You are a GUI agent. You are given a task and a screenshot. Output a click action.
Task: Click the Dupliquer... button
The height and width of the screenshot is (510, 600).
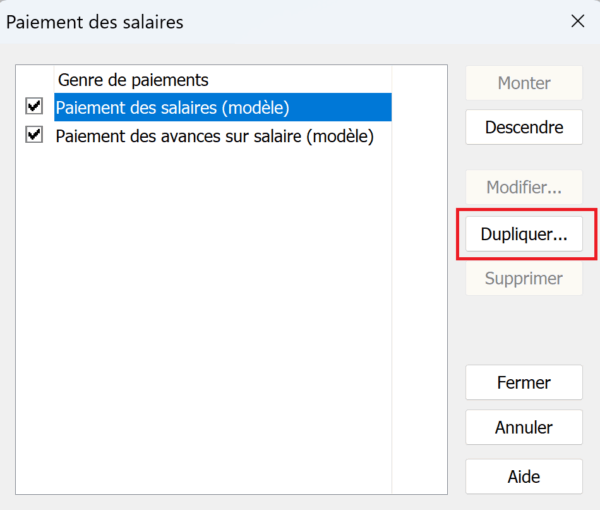tap(524, 234)
